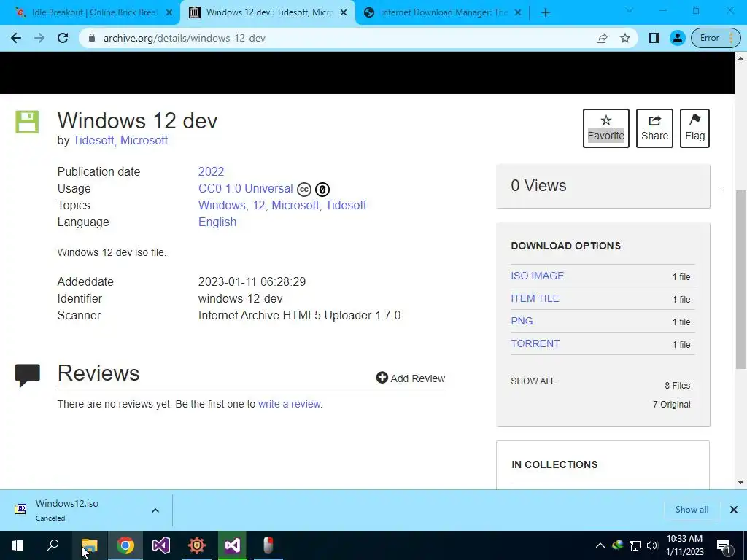Close the Idle Breakout tab
The image size is (747, 560).
(x=169, y=13)
